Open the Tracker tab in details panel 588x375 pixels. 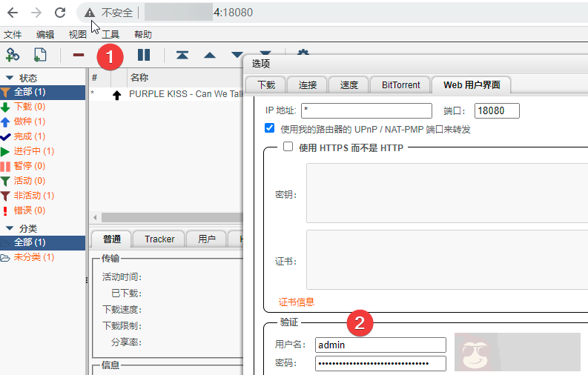click(159, 239)
